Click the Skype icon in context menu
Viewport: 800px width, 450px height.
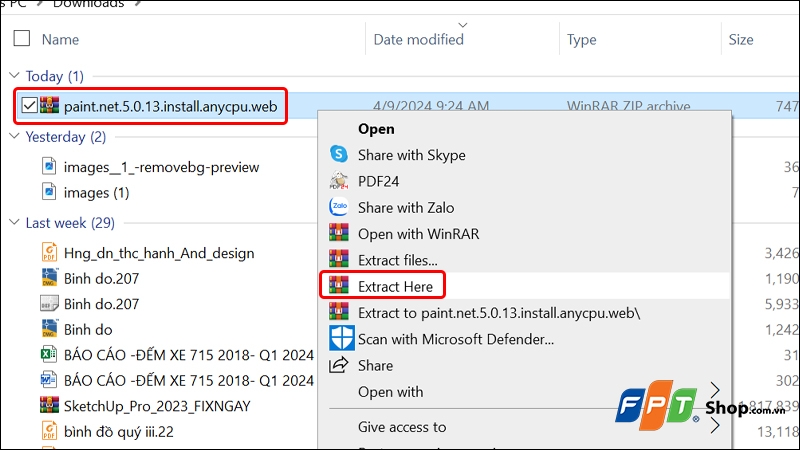(339, 154)
